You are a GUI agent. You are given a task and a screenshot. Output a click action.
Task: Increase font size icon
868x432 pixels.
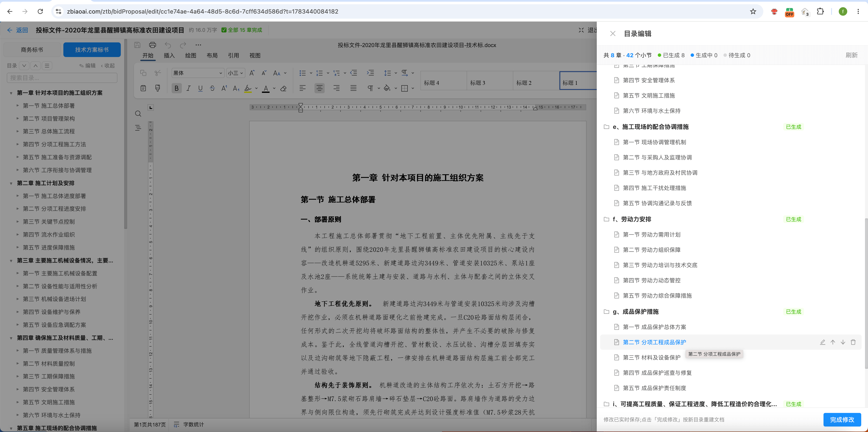[x=252, y=73]
